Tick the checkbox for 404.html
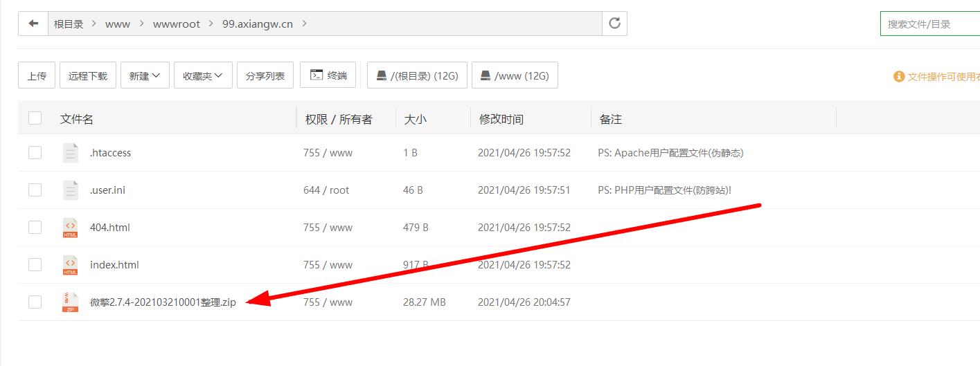Viewport: 980px width, 366px height. pos(35,227)
